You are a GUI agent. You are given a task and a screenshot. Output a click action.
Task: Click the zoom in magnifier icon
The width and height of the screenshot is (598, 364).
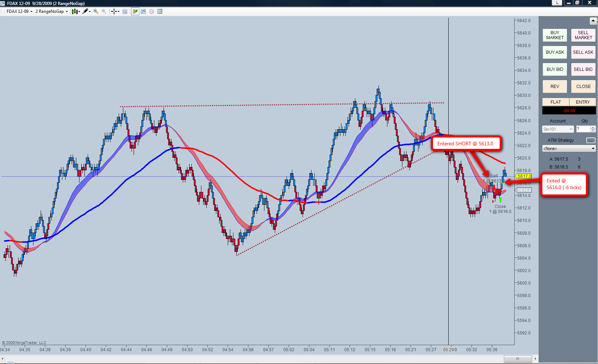coord(96,11)
